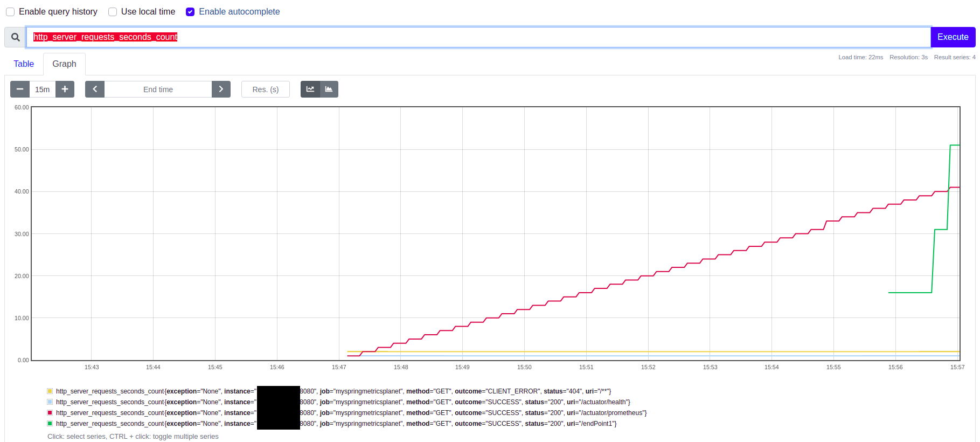This screenshot has width=980, height=442.
Task: Select the /actuator/health series legend text
Action: coord(343,402)
